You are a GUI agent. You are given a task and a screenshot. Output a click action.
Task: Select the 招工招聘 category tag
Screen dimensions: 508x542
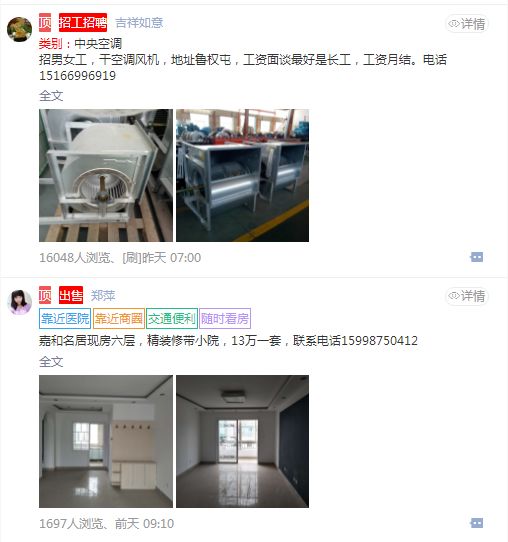click(83, 22)
